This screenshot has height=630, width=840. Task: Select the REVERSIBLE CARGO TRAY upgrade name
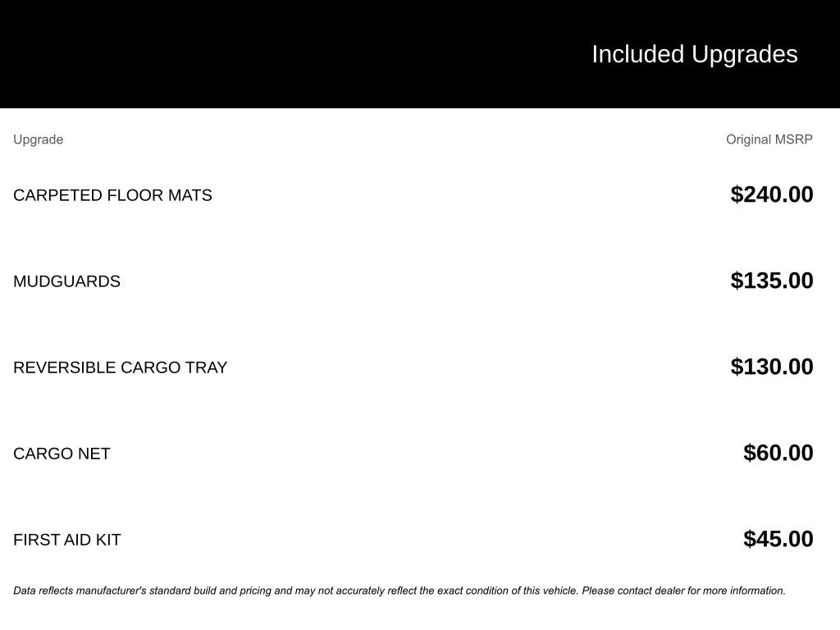[120, 367]
